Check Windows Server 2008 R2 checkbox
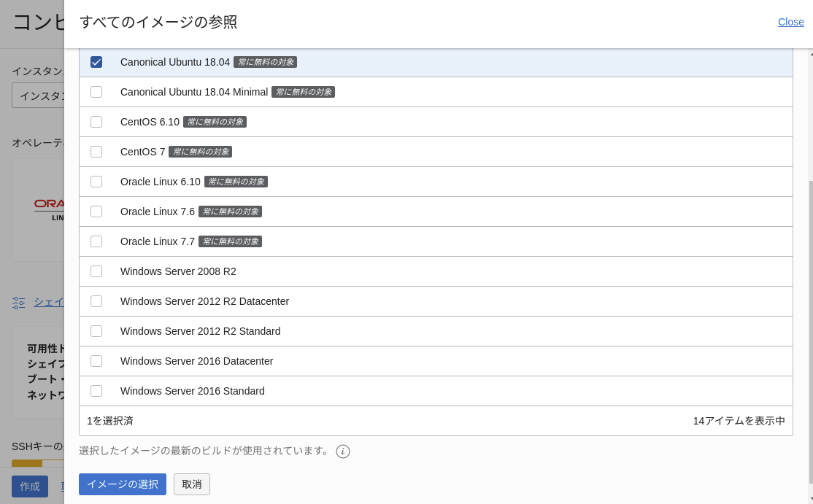The height and width of the screenshot is (504, 813). click(x=96, y=271)
